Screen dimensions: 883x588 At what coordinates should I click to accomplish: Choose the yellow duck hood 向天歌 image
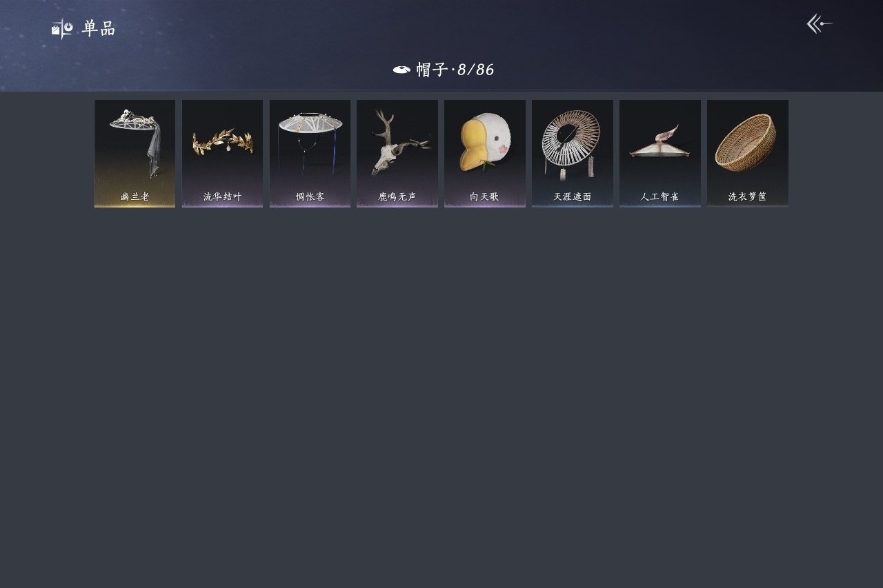485,143
